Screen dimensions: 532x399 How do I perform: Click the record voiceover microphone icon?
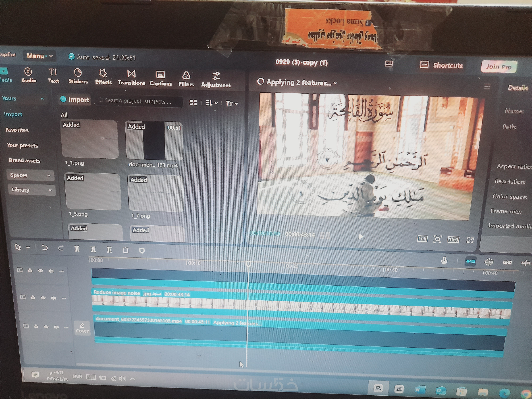click(444, 260)
